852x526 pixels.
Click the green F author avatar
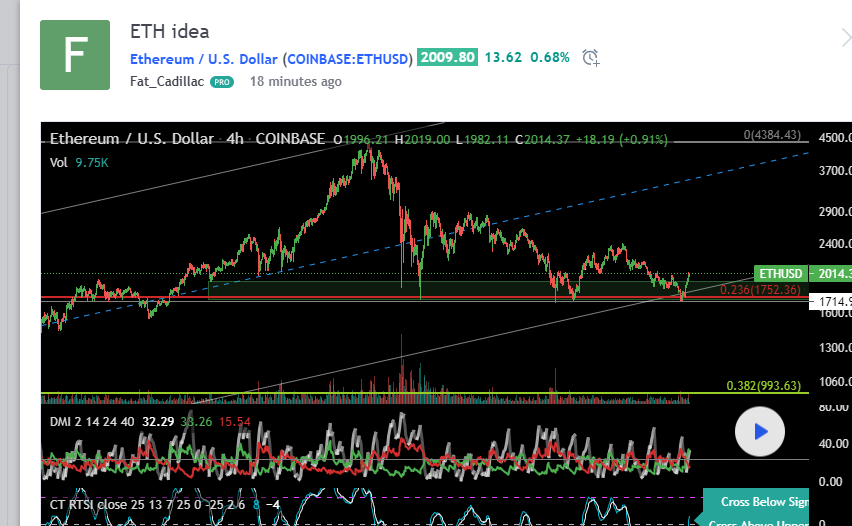click(x=75, y=55)
